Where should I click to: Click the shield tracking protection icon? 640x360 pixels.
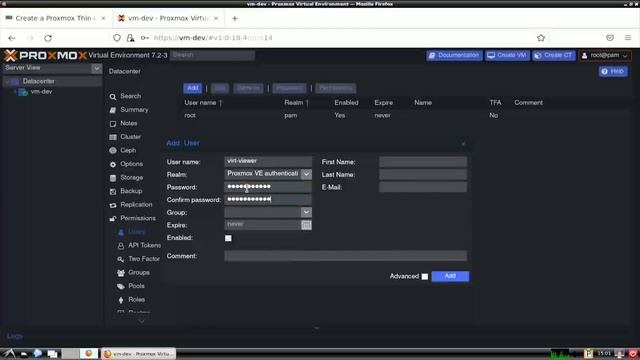click(x=117, y=38)
